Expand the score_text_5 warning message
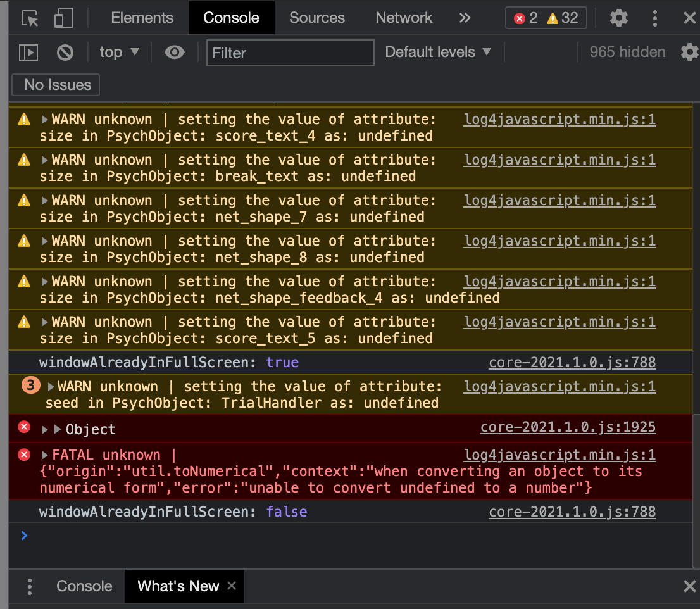The height and width of the screenshot is (609, 700). pos(45,322)
